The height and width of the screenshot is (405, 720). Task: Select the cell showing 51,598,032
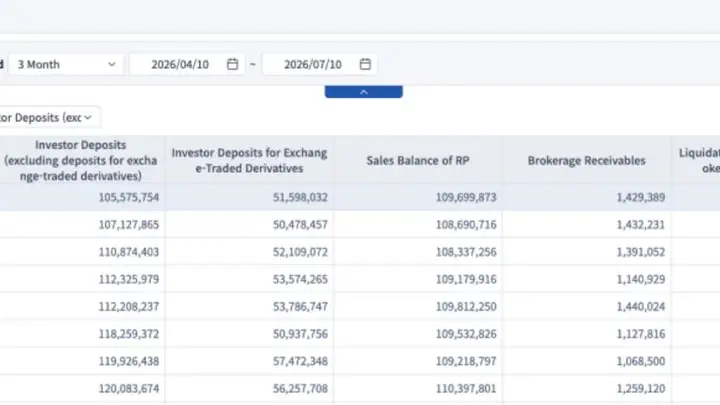(300, 197)
